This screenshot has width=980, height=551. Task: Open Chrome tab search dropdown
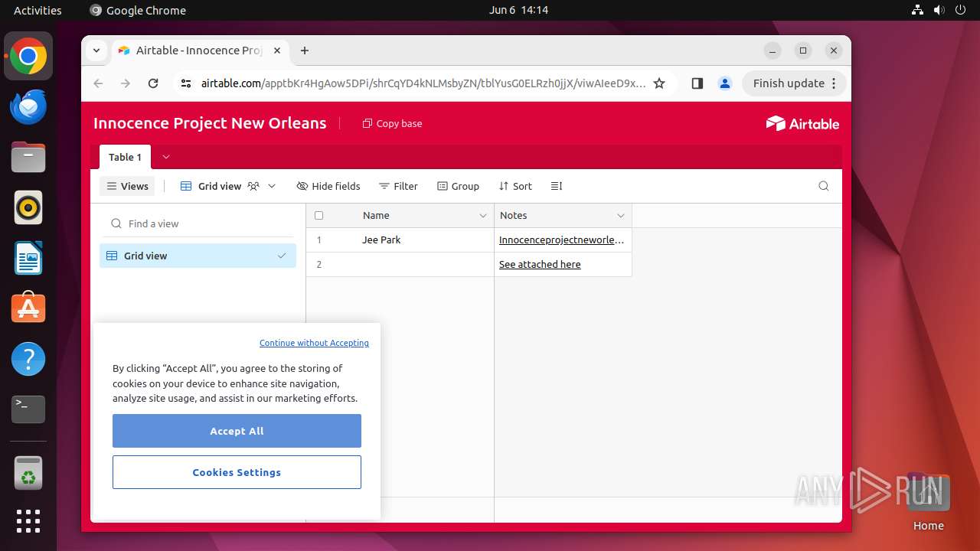96,51
